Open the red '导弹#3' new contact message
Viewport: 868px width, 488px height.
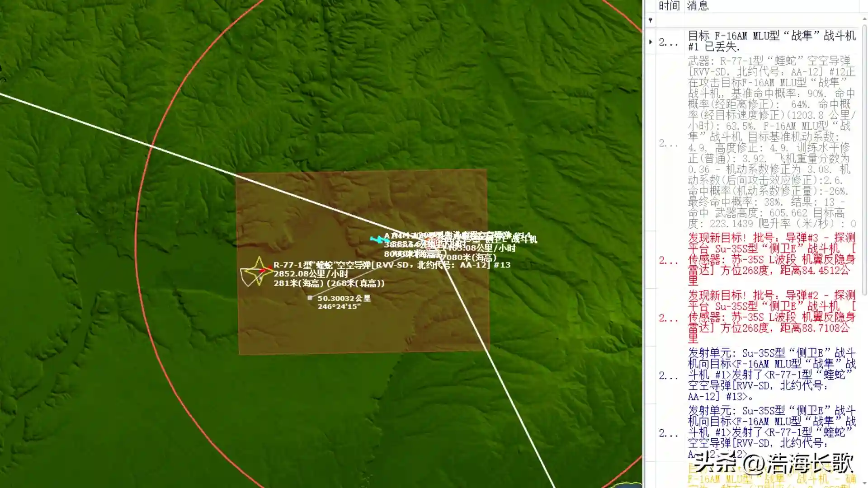coord(771,259)
